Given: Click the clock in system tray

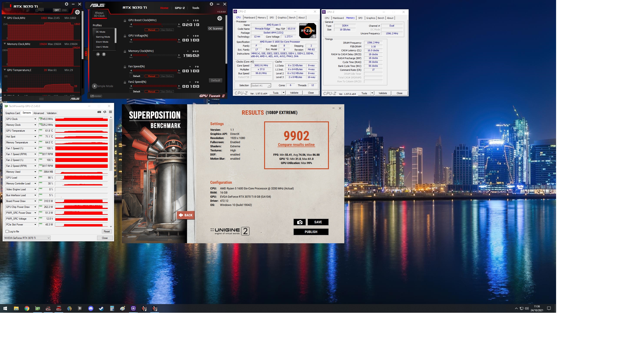Looking at the screenshot, I should click(x=537, y=308).
